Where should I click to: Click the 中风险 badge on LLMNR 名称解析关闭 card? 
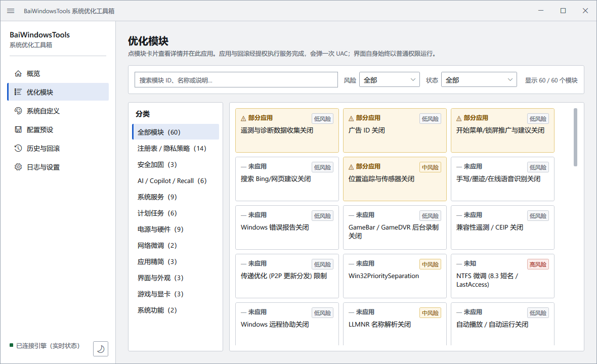430,313
